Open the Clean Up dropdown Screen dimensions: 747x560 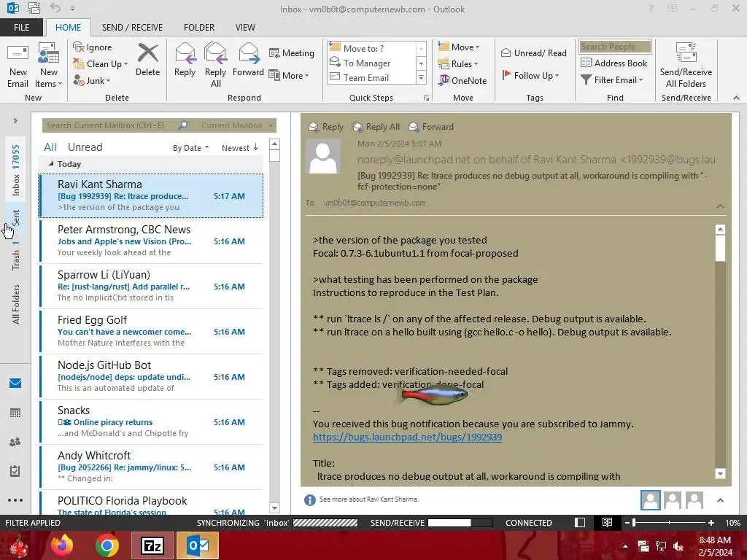pos(101,64)
